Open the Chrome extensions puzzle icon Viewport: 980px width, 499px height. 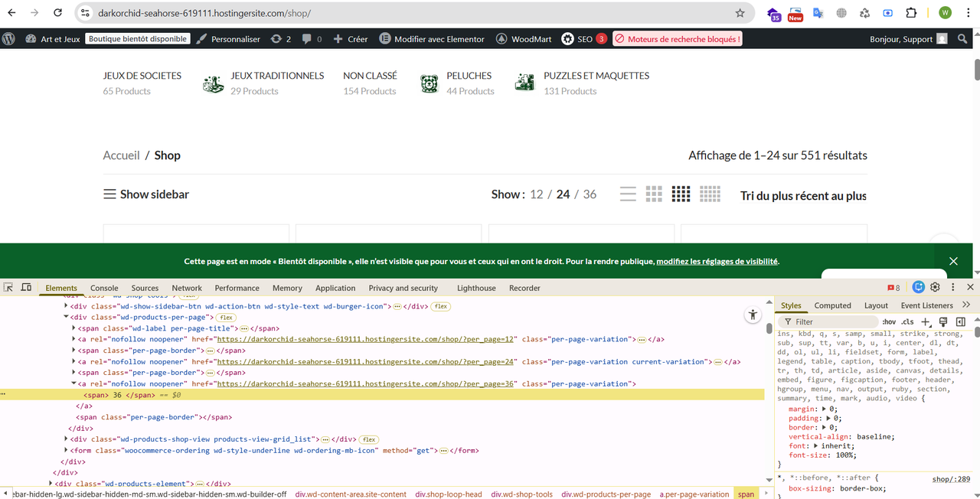911,13
